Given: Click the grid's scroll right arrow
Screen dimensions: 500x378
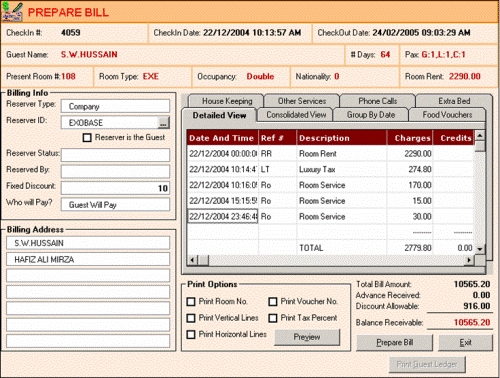Looking at the screenshot, I should pos(469,260).
